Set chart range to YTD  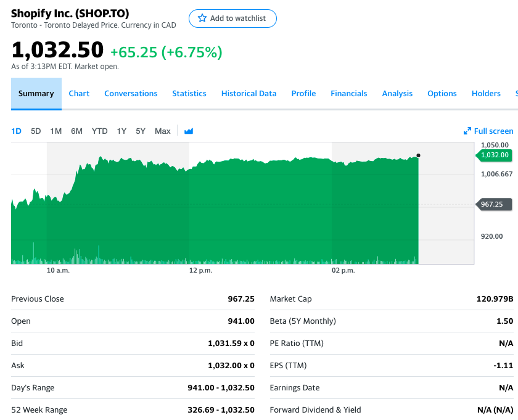(99, 131)
